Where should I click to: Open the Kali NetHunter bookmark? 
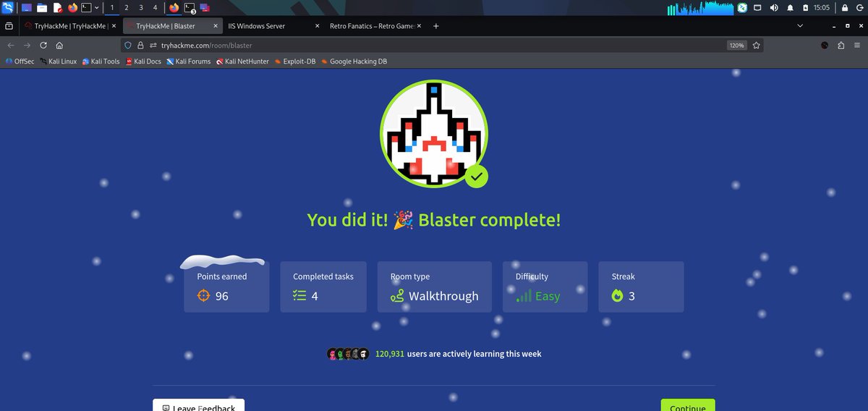click(x=242, y=62)
